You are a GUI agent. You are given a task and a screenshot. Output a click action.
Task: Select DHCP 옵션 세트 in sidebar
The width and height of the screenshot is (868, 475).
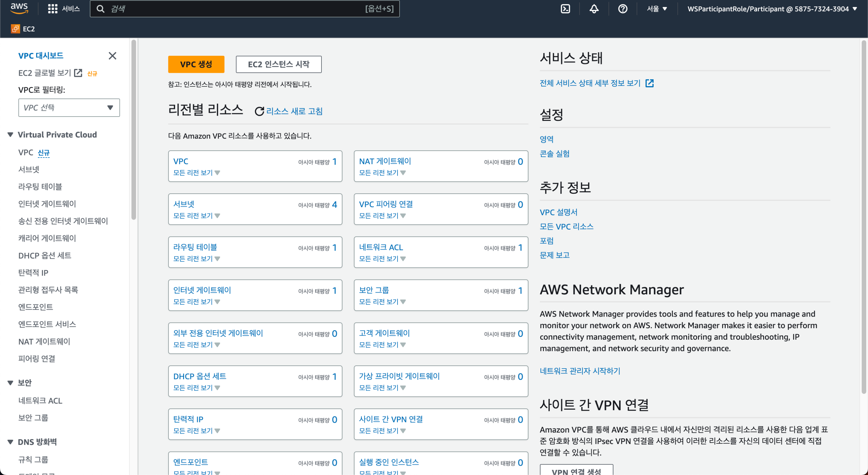click(45, 256)
